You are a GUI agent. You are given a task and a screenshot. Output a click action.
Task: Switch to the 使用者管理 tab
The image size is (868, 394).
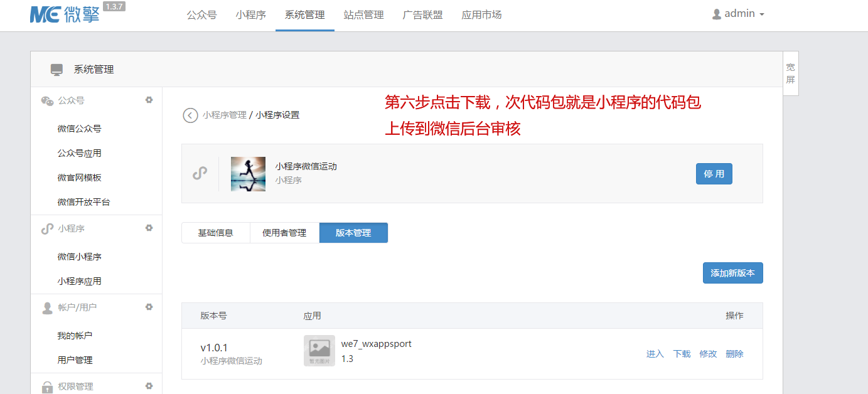pos(284,233)
